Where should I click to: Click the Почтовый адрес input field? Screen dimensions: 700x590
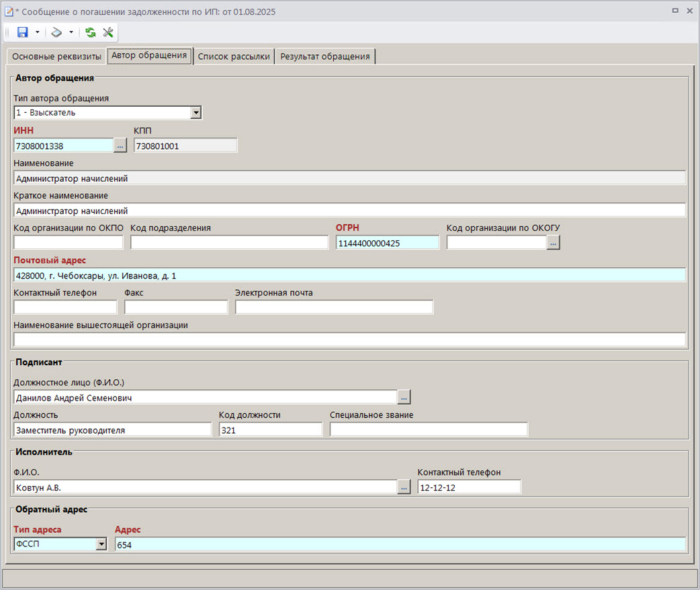pyautogui.click(x=349, y=275)
